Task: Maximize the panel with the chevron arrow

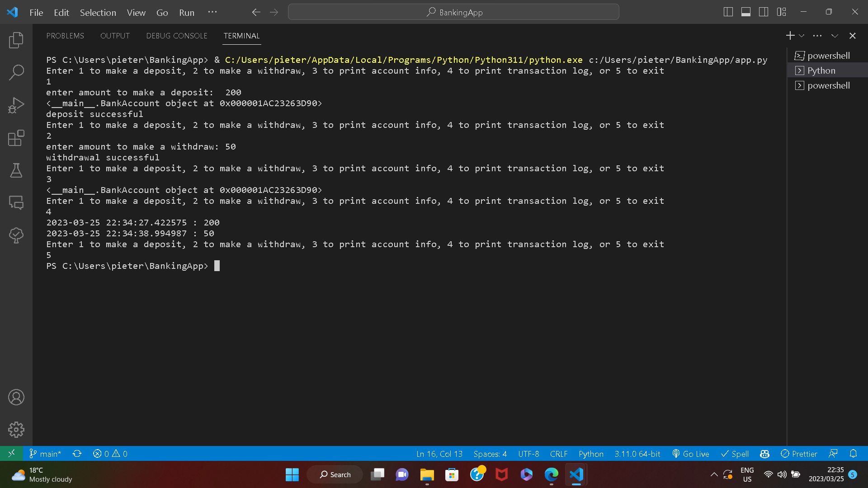Action: [835, 36]
